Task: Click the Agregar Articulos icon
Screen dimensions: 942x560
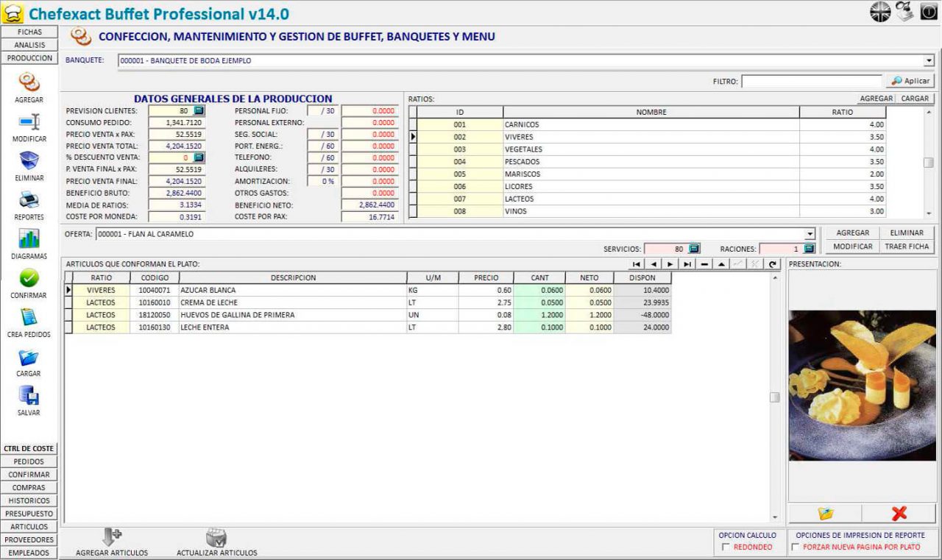Action: coord(112,538)
